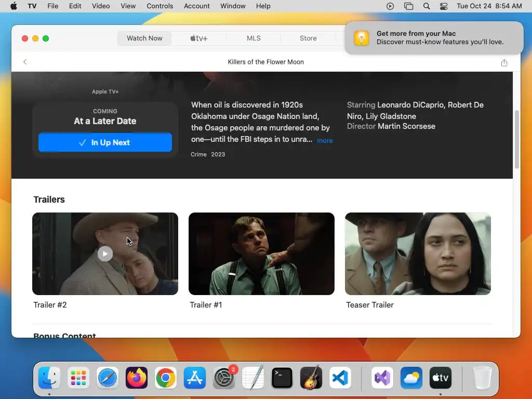This screenshot has width=532, height=399.
Task: Open Visual Studio Code in the Dock
Action: (x=340, y=378)
